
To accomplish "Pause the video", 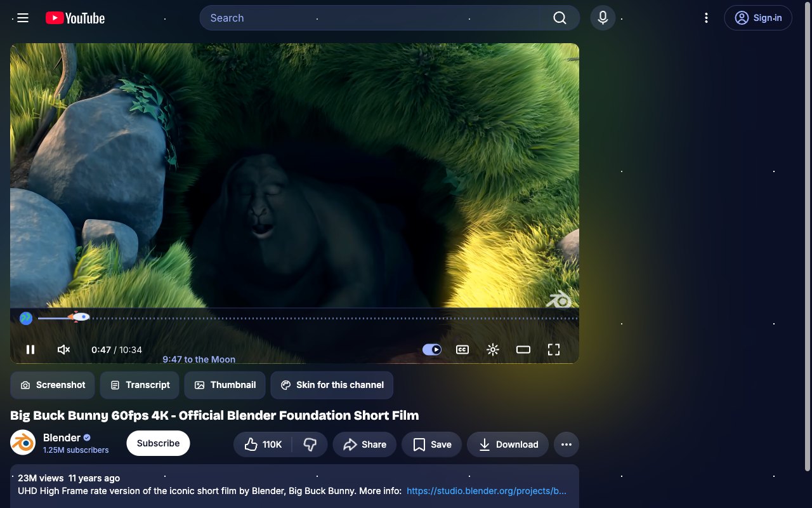I will (x=30, y=349).
